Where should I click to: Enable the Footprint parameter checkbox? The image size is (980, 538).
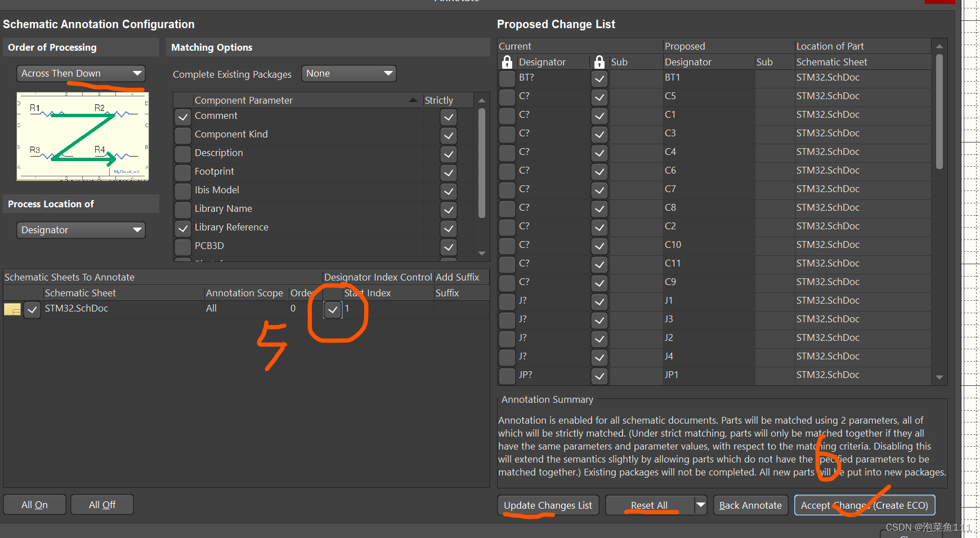183,173
